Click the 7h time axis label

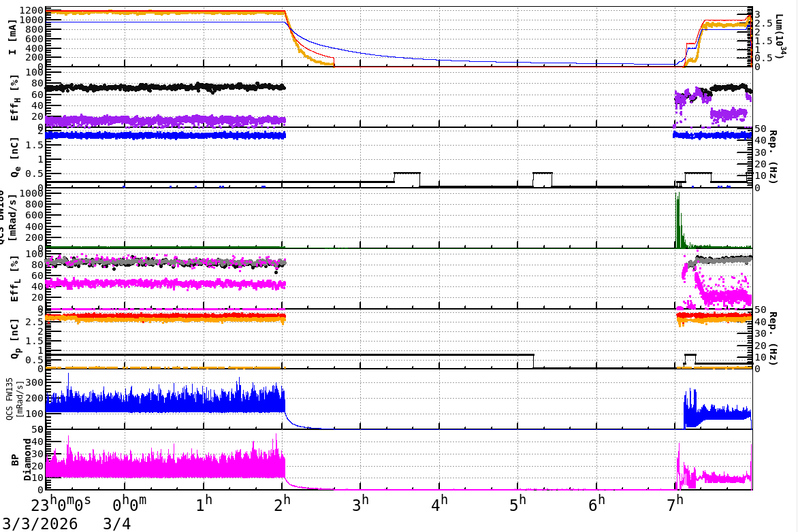[675, 505]
